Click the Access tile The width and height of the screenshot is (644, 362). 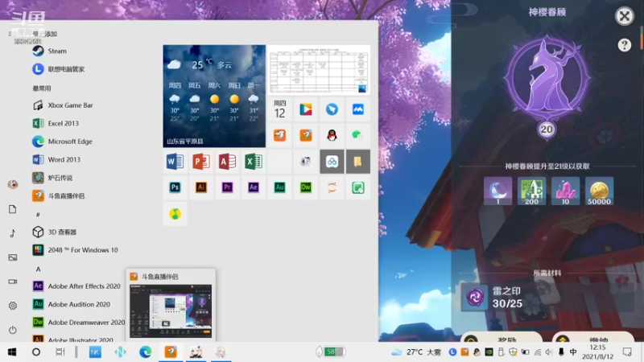[227, 162]
